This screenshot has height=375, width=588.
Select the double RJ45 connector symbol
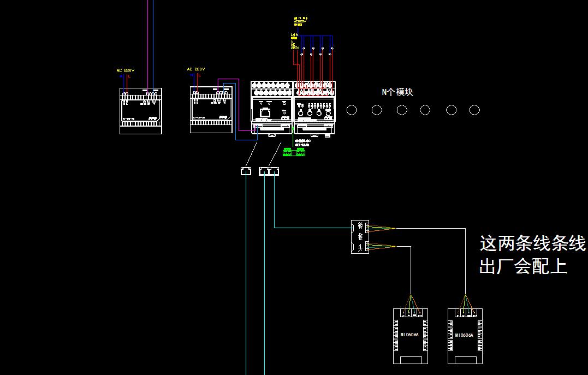(269, 171)
